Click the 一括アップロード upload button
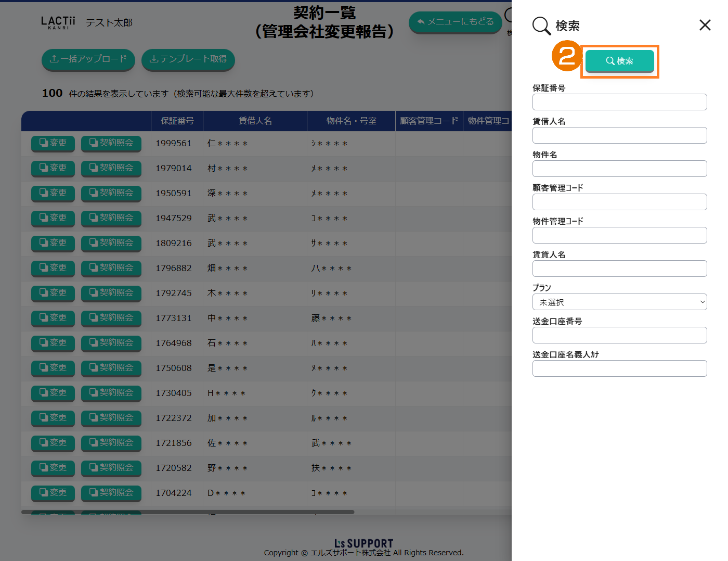This screenshot has width=728, height=561. 88,59
